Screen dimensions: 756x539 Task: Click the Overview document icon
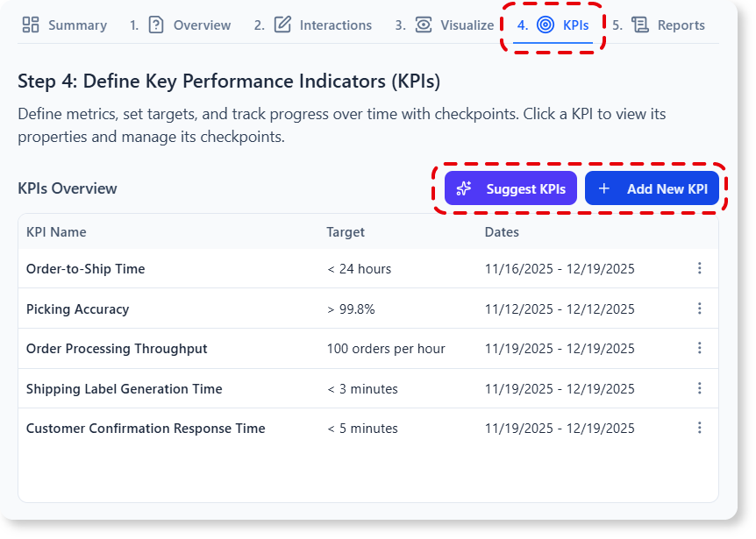click(x=156, y=25)
